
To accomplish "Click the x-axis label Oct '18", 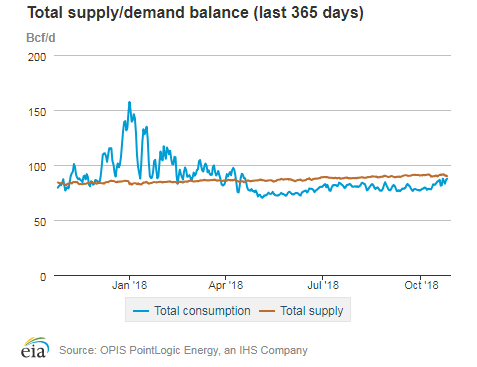I will click(421, 285).
